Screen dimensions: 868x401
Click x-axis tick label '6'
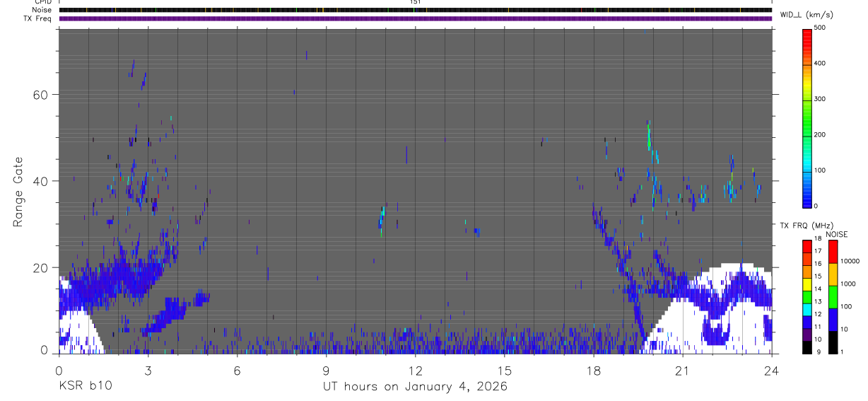pyautogui.click(x=237, y=370)
